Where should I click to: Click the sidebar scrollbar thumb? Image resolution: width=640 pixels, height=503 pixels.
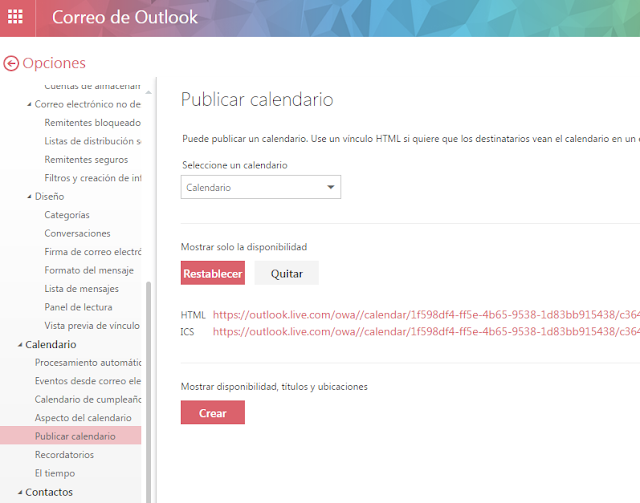coord(149,392)
